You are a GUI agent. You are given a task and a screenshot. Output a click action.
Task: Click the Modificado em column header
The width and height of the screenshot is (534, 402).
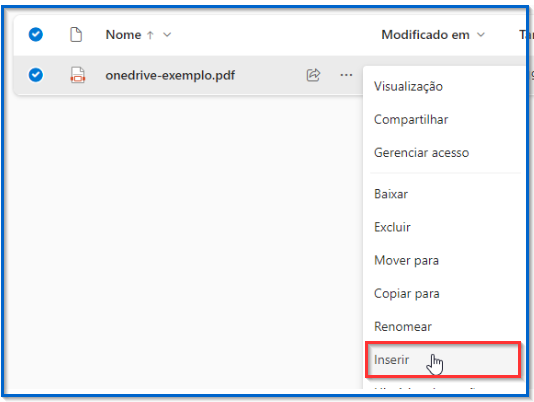pyautogui.click(x=425, y=35)
